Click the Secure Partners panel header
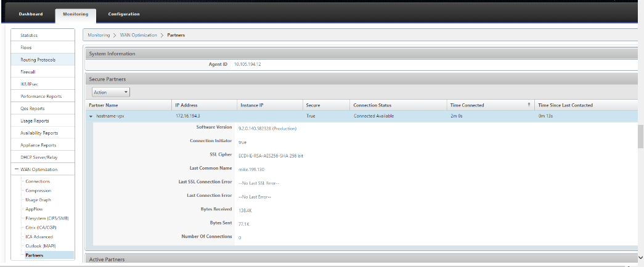The width and height of the screenshot is (644, 267). click(361, 79)
